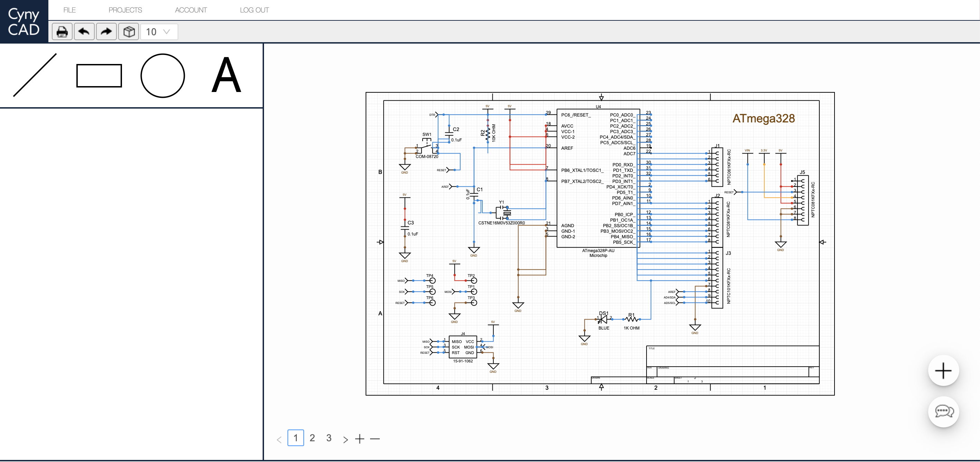
Task: Expand the line width dropdown showing 10
Action: point(159,31)
